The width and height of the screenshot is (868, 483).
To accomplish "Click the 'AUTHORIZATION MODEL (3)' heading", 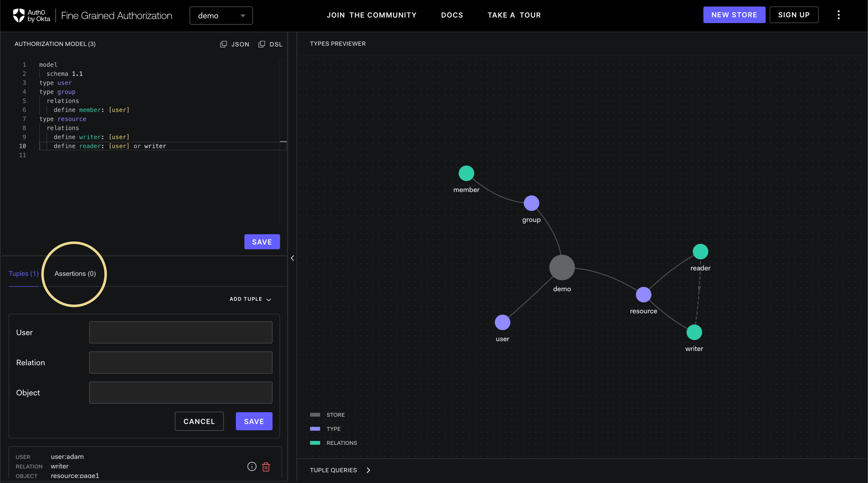I will click(55, 44).
